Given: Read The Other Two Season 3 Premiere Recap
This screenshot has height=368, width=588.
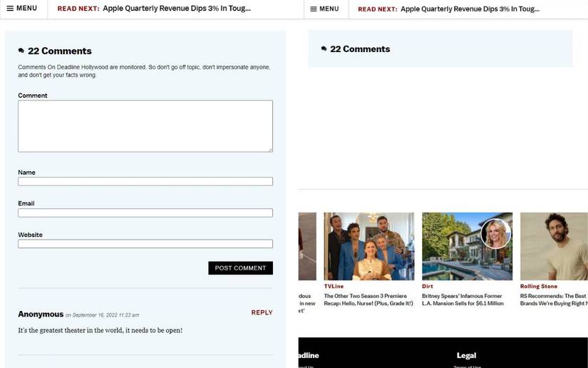Looking at the screenshot, I should point(368,300).
